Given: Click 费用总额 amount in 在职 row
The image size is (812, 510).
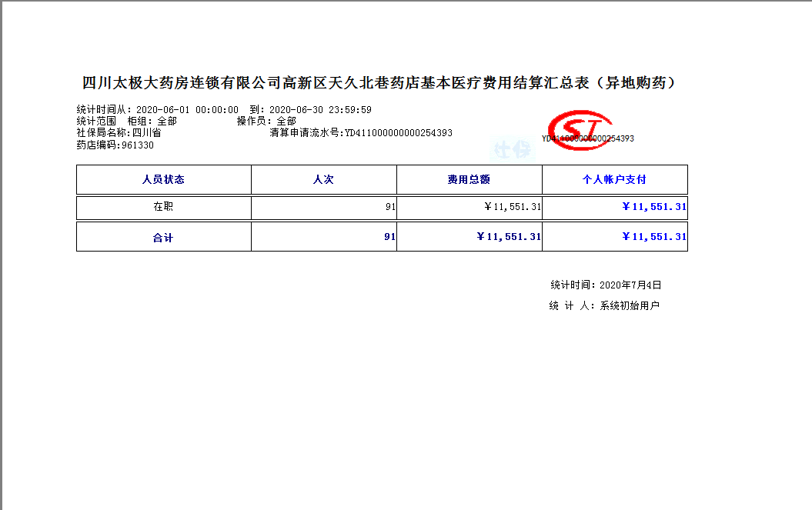Looking at the screenshot, I should (512, 207).
